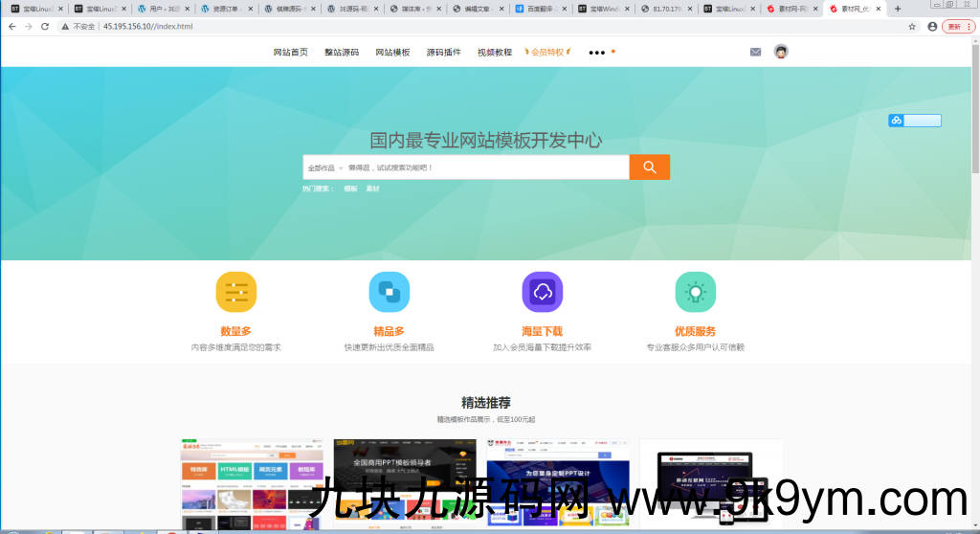The height and width of the screenshot is (534, 980).
Task: Open the Chrome profile account icon
Action: point(932,26)
